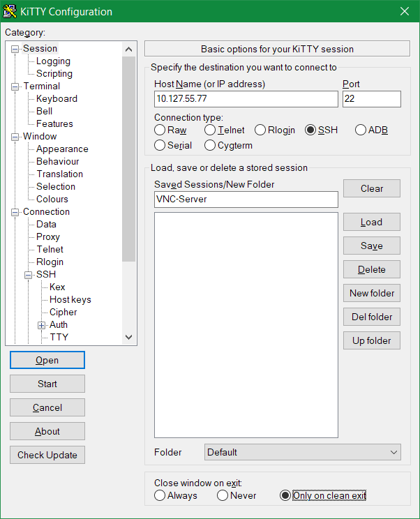420x519 pixels.
Task: Click the Port number field
Action: 371,99
